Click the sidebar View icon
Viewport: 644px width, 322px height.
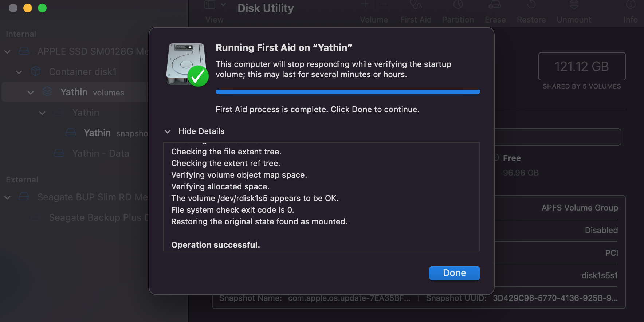[210, 5]
